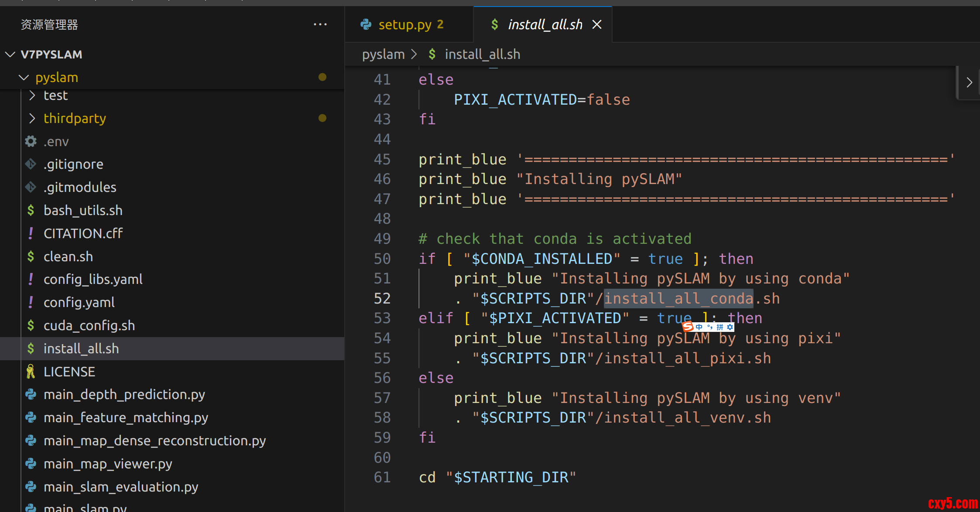Open CITATION.cff file in explorer
Screen dimensions: 980x512
click(x=83, y=234)
